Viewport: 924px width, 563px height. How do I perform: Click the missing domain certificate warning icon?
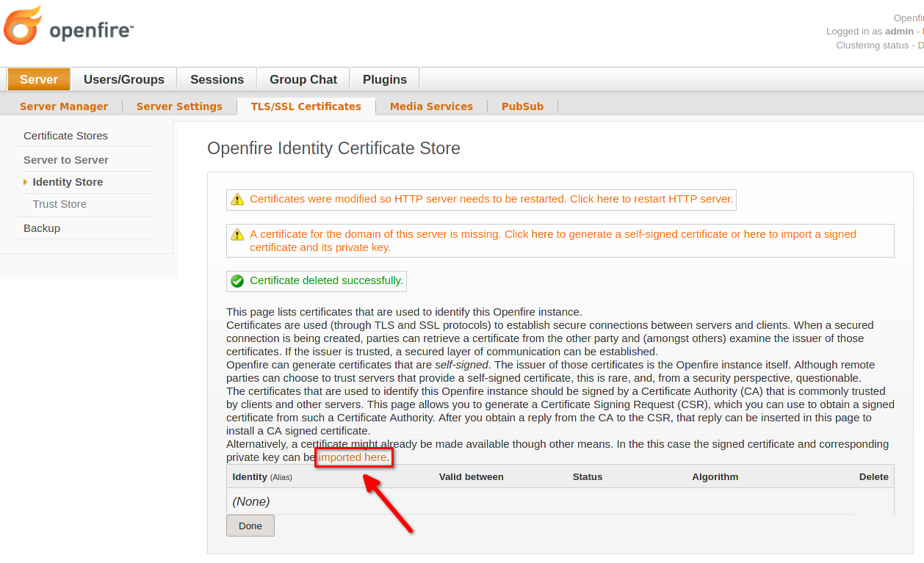pyautogui.click(x=237, y=234)
